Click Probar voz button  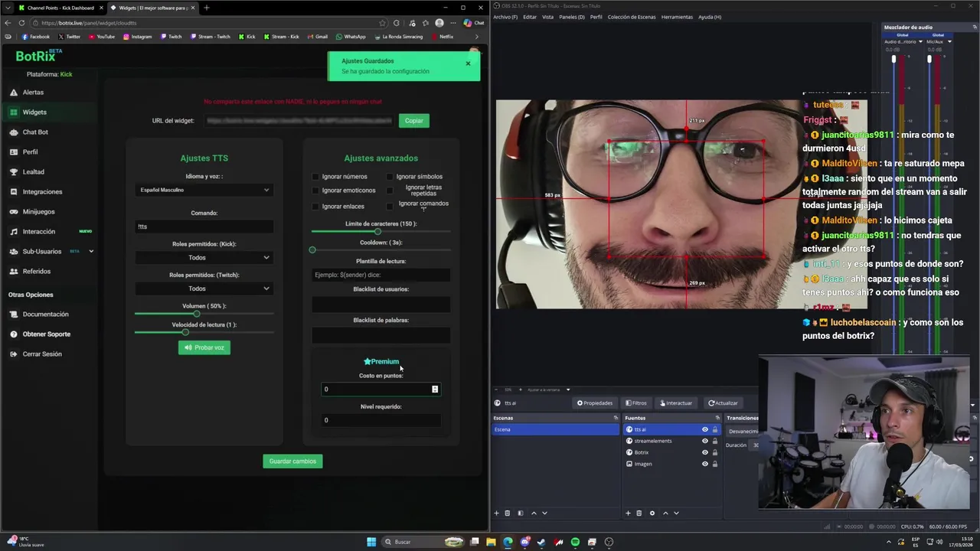pos(204,347)
